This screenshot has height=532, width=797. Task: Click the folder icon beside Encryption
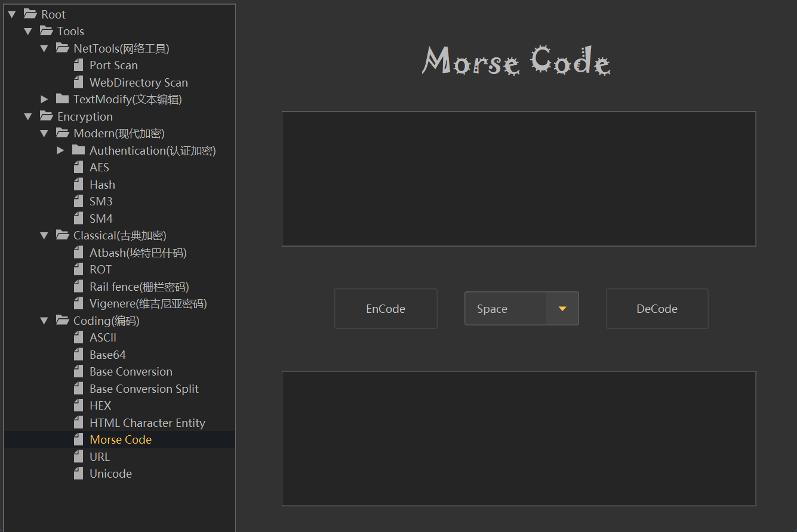pyautogui.click(x=46, y=116)
